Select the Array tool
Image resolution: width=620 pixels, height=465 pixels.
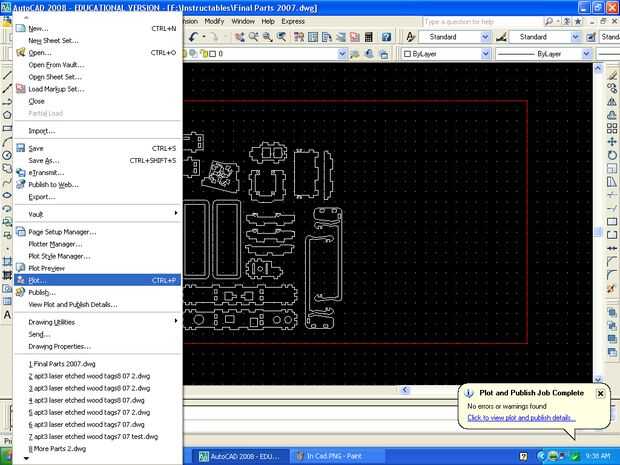coord(612,128)
